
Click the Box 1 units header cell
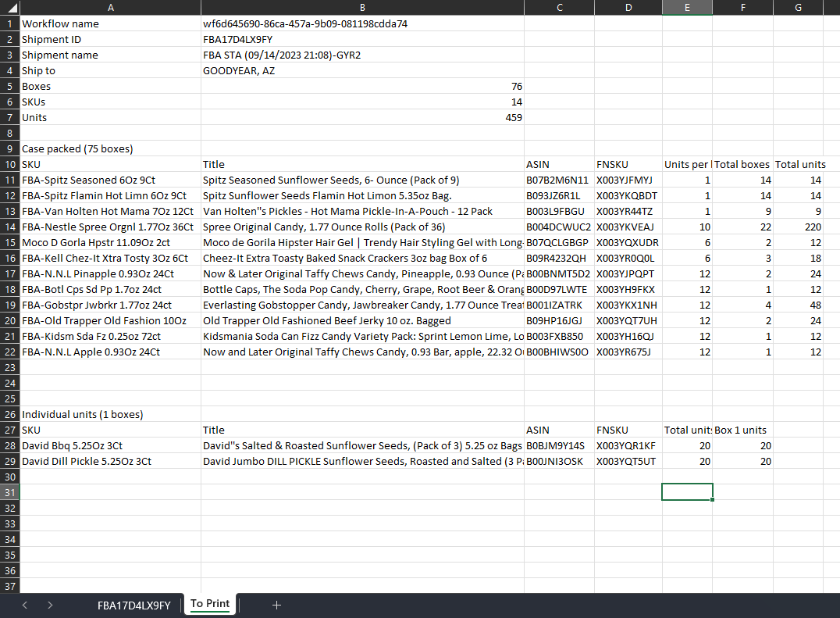click(x=743, y=430)
